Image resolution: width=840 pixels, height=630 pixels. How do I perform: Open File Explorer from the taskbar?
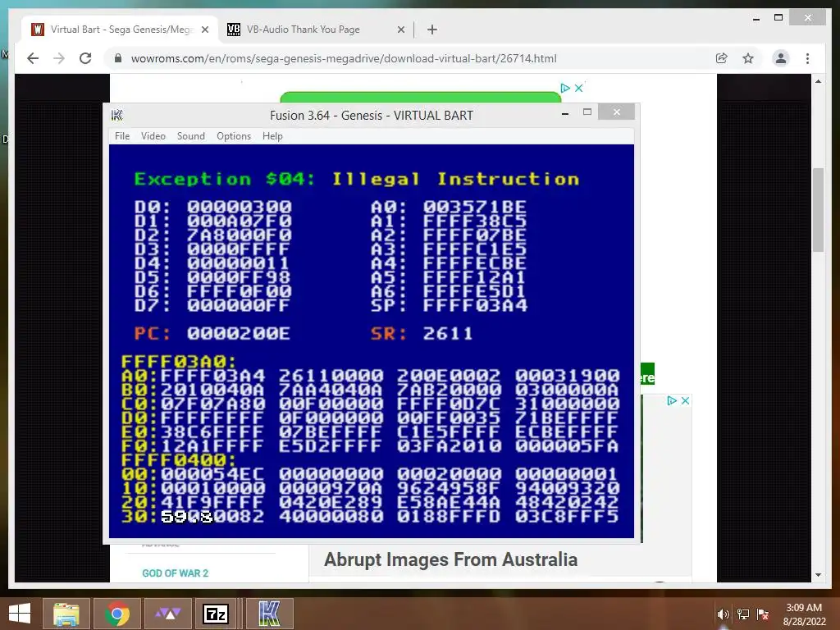66,614
